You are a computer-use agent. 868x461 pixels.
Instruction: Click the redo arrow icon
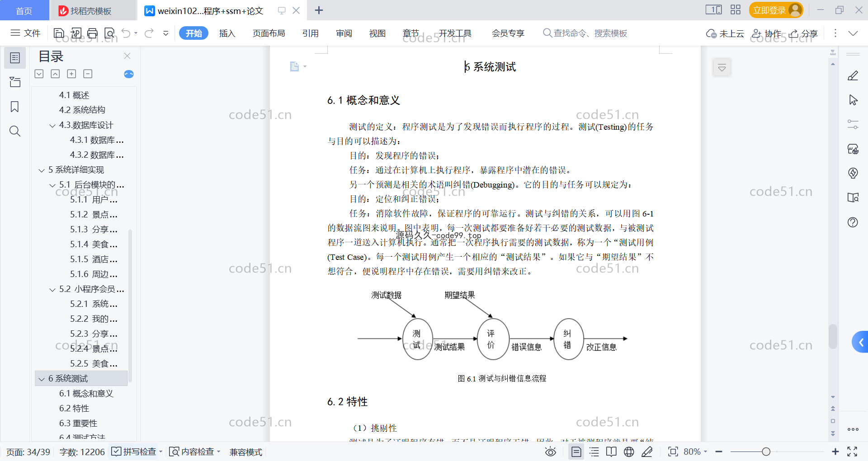[x=149, y=33]
